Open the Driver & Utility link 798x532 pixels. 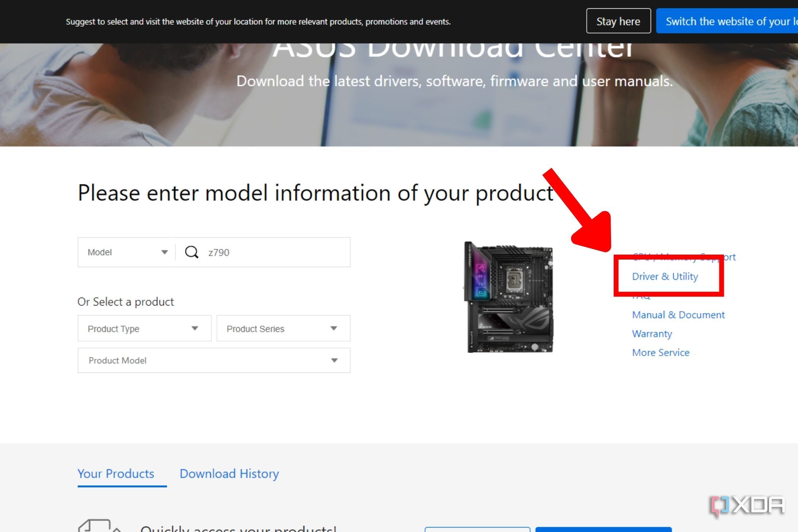click(665, 276)
